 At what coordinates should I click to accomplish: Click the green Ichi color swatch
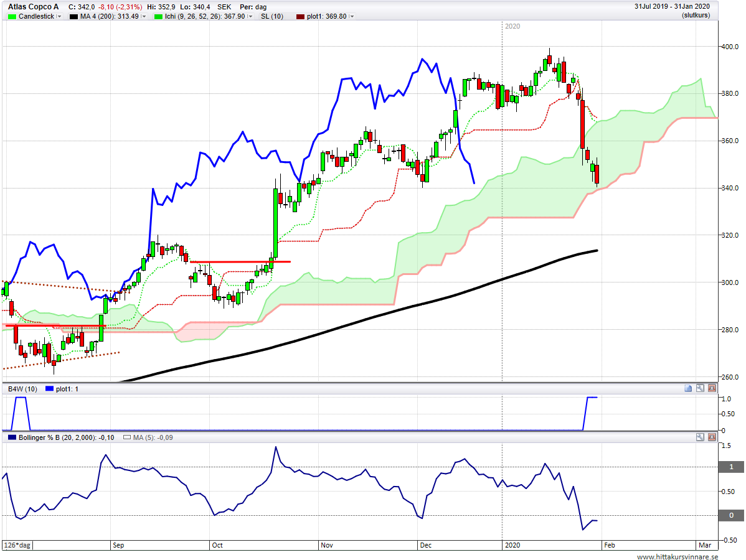tap(158, 17)
